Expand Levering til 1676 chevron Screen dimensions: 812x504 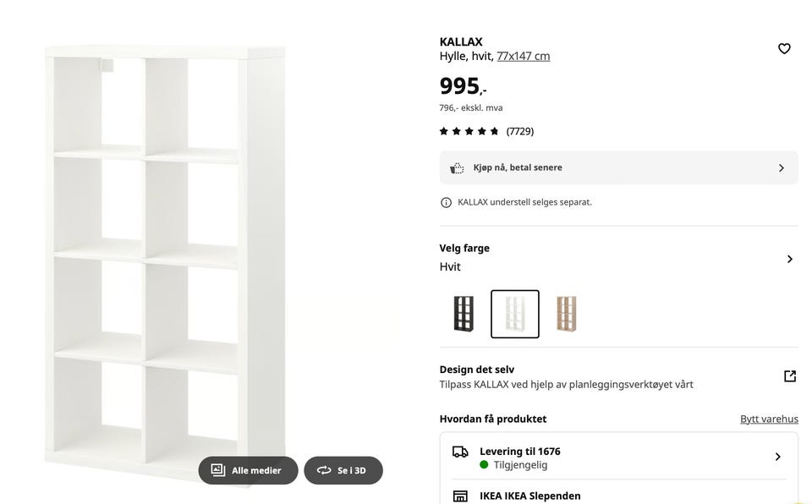[777, 457]
